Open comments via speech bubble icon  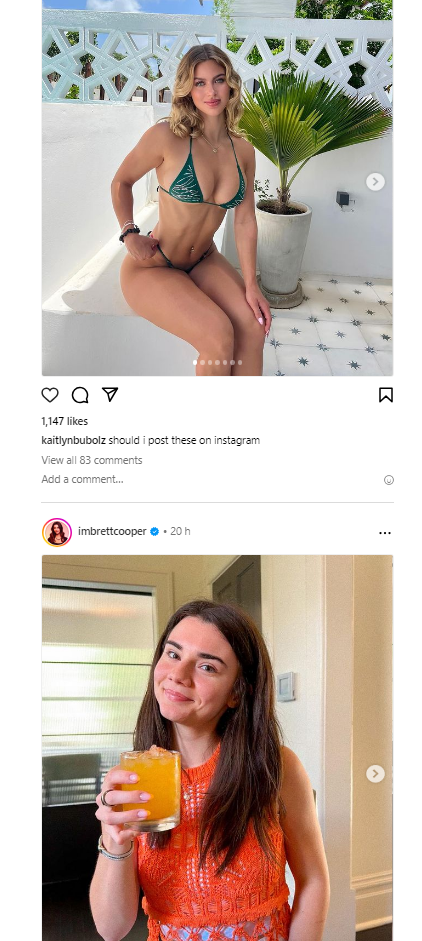[x=80, y=395]
